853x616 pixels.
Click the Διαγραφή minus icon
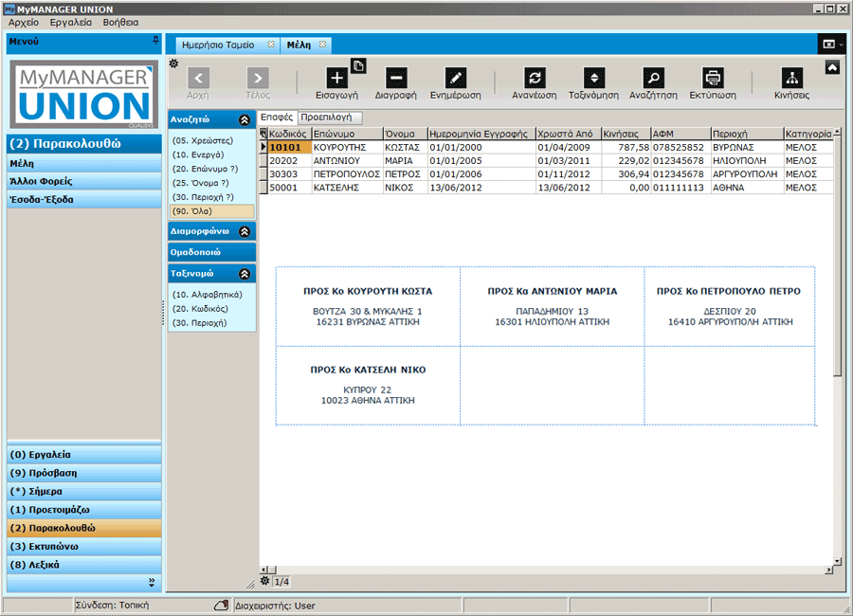click(x=396, y=78)
